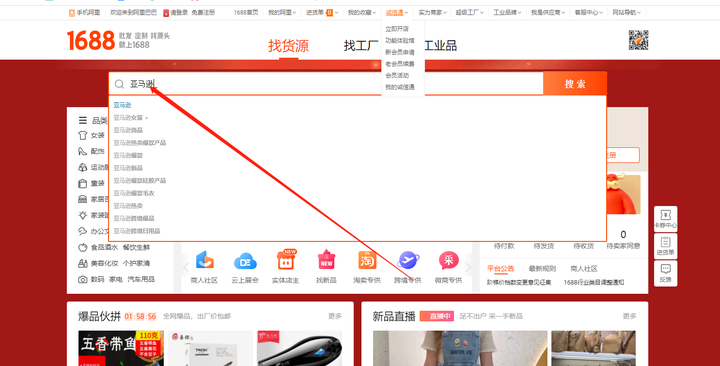This screenshot has width=720, height=366.
Task: Open hair dryer product thumbnail
Action: click(300, 348)
